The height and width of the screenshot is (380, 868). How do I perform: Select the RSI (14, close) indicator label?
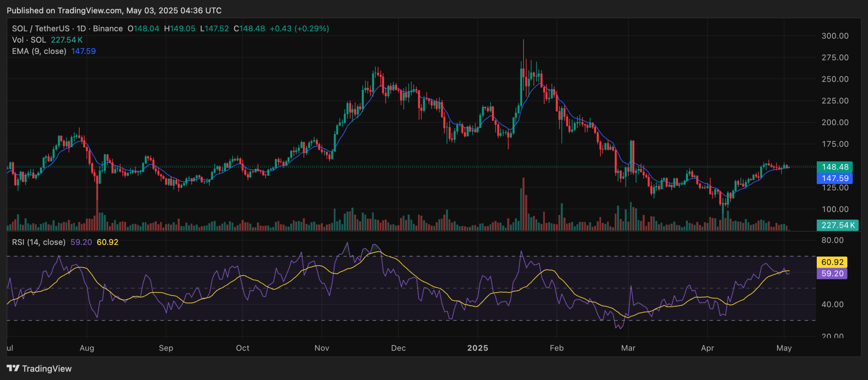pyautogui.click(x=39, y=242)
